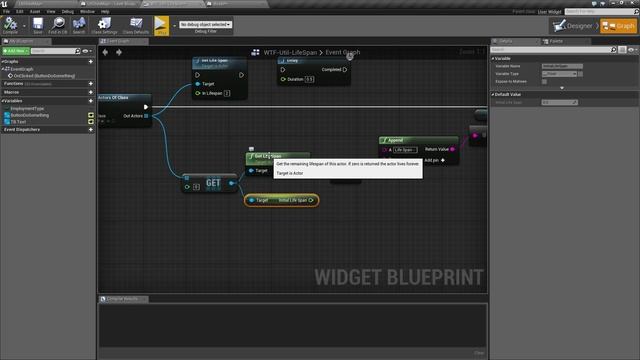Collapse the Graphs section
This screenshot has height=360, width=640.
click(2, 62)
